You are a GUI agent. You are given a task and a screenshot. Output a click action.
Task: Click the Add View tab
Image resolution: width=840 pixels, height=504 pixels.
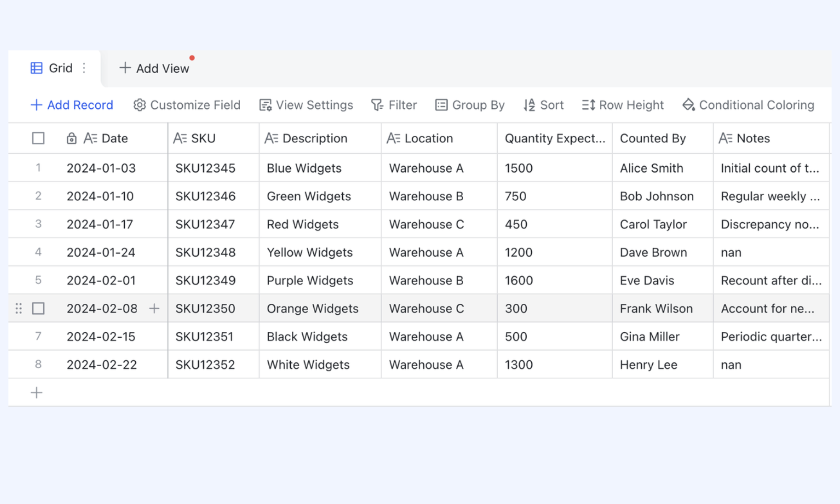coord(155,68)
